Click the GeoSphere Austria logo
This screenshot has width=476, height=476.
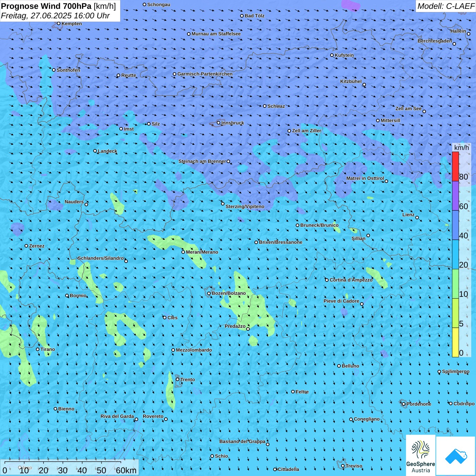tap(421, 455)
